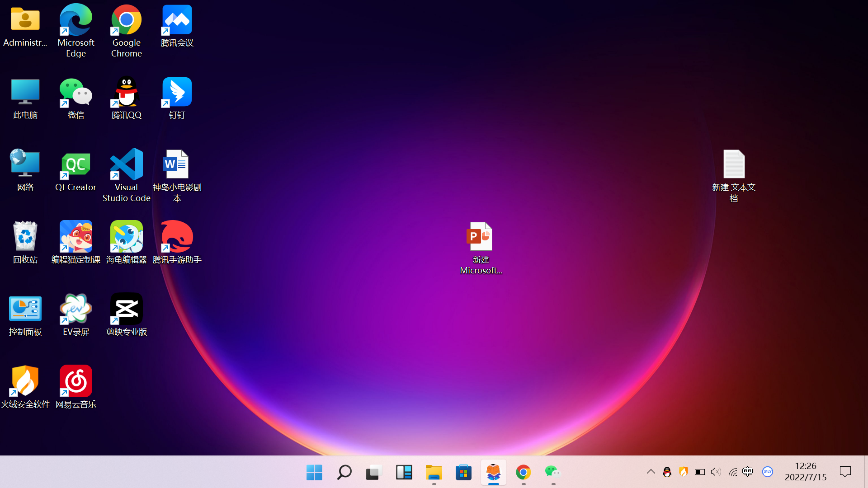
Task: Open Microsoft Store from the taskbar
Action: pyautogui.click(x=463, y=473)
